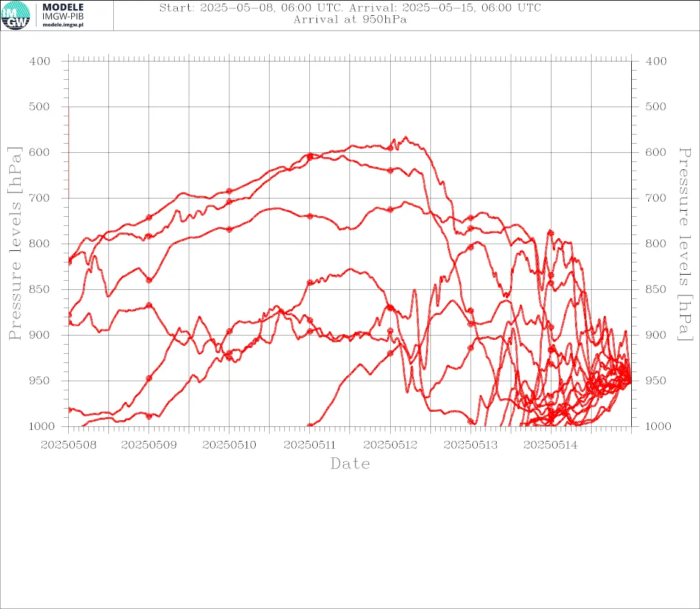Click the Start/Arrival UTC title line
This screenshot has height=609, width=700.
(x=350, y=8)
